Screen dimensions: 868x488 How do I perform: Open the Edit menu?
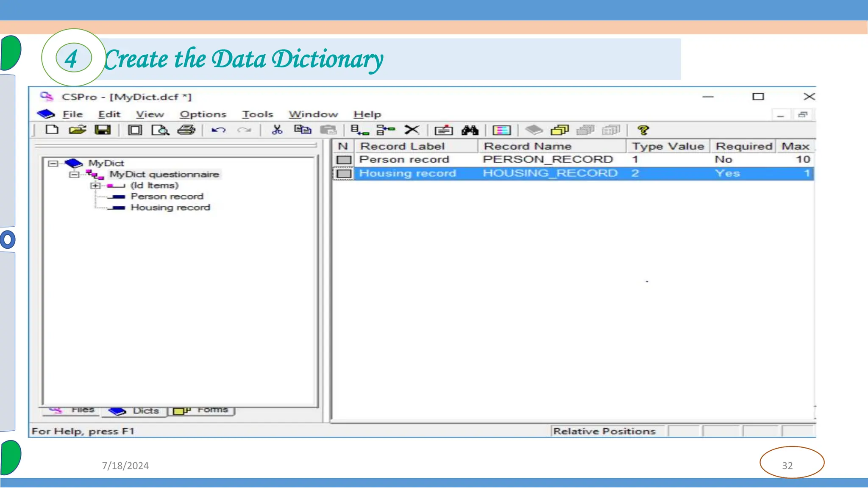tap(109, 114)
